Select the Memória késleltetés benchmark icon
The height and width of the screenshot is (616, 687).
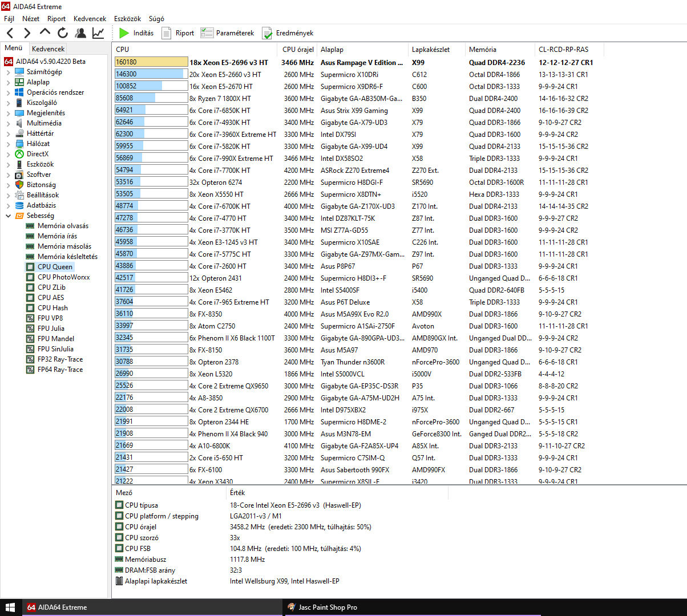click(x=30, y=257)
